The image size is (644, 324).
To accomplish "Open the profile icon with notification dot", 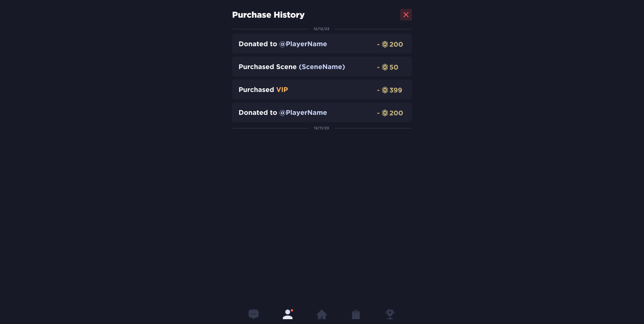I will coord(288,314).
